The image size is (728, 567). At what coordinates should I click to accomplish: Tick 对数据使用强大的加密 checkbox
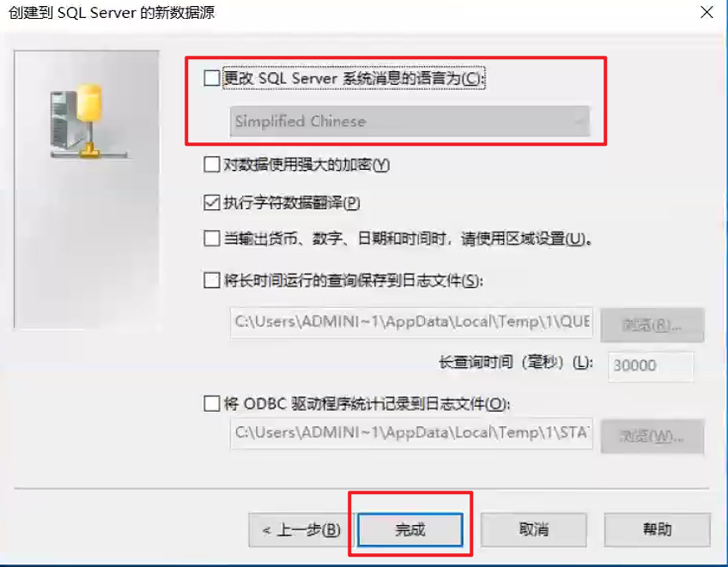pos(212,164)
